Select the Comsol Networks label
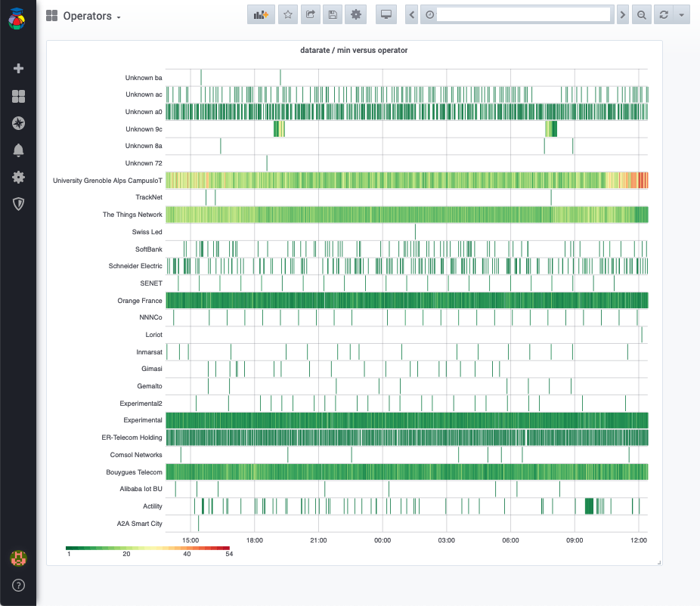The image size is (700, 606). point(136,455)
